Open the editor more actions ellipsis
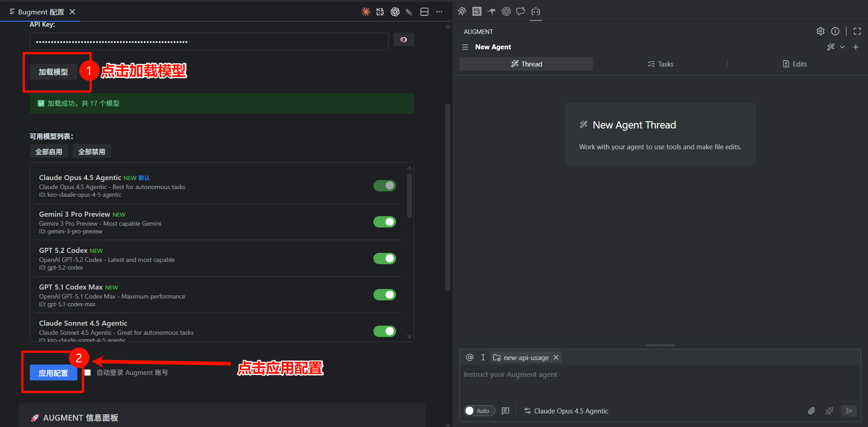Screen dimensions: 868x427 tap(439, 12)
